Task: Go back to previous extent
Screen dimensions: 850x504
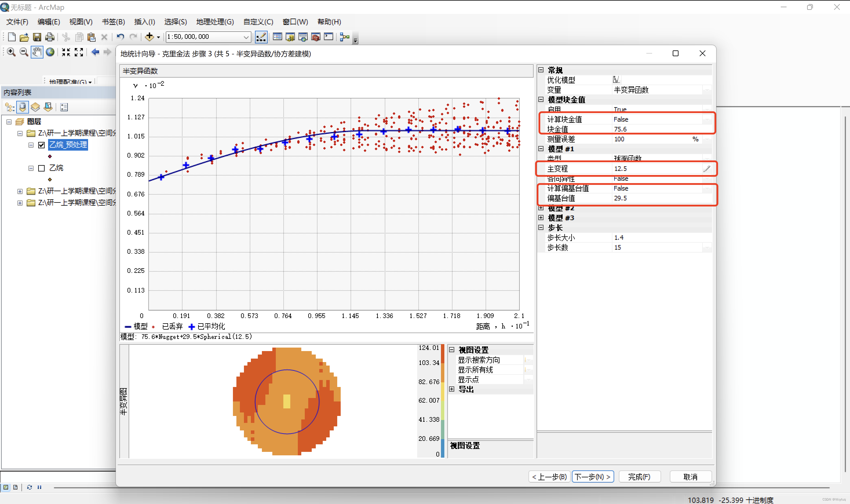Action: [95, 52]
